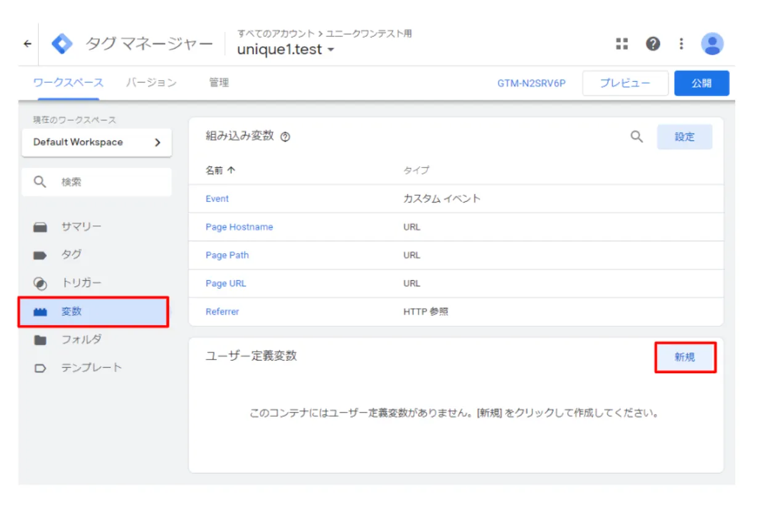Click the user account avatar

click(712, 44)
